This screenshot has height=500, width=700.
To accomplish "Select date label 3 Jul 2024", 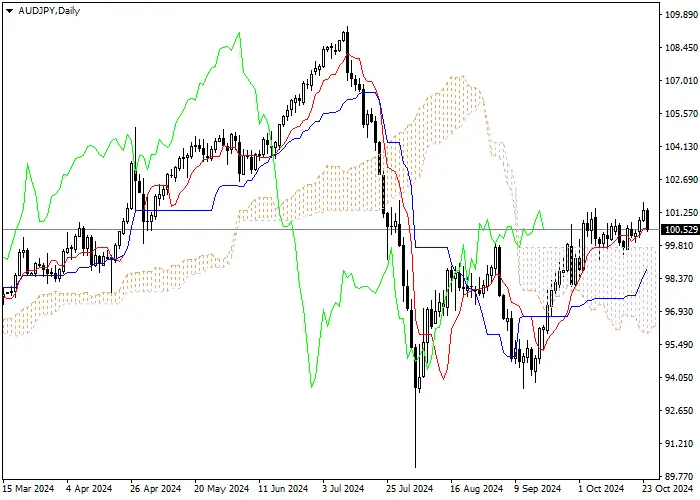I will click(344, 489).
